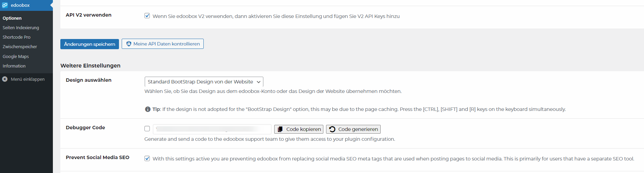The width and height of the screenshot is (644, 173).
Task: Disable the API V2 verwenden checkbox
Action: 147,16
